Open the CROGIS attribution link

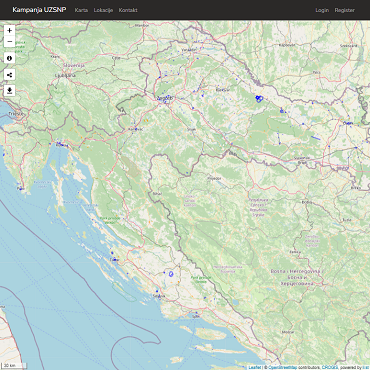(x=330, y=367)
